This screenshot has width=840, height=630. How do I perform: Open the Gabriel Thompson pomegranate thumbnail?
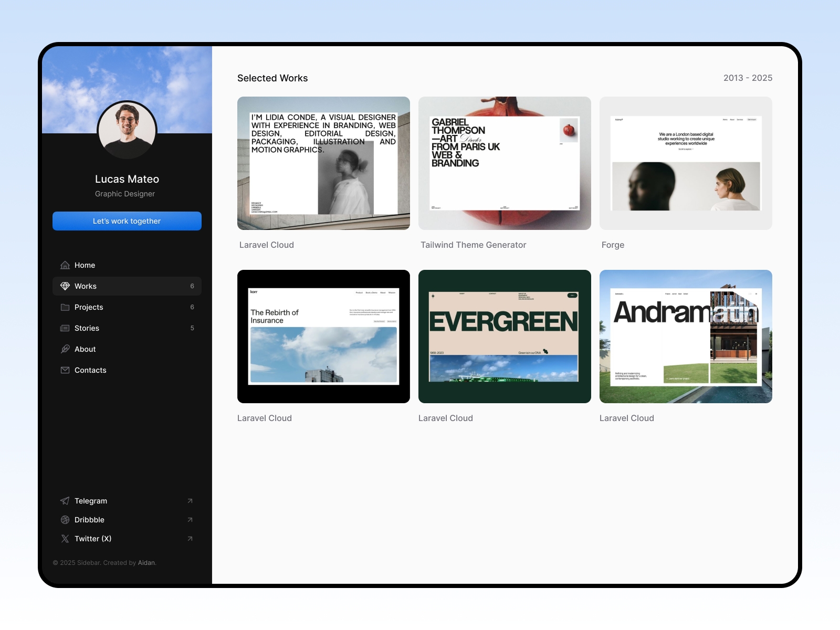pyautogui.click(x=505, y=163)
